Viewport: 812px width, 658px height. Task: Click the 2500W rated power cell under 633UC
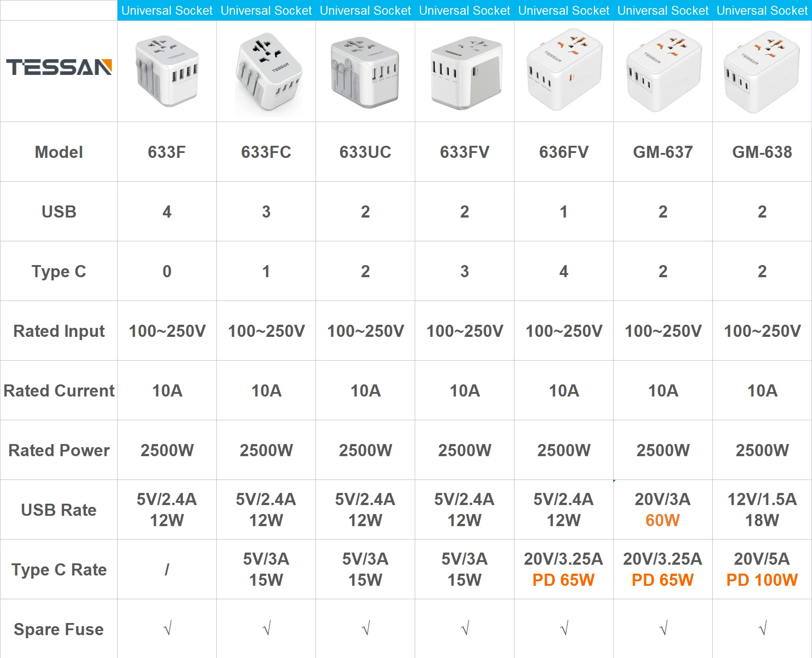pyautogui.click(x=365, y=450)
